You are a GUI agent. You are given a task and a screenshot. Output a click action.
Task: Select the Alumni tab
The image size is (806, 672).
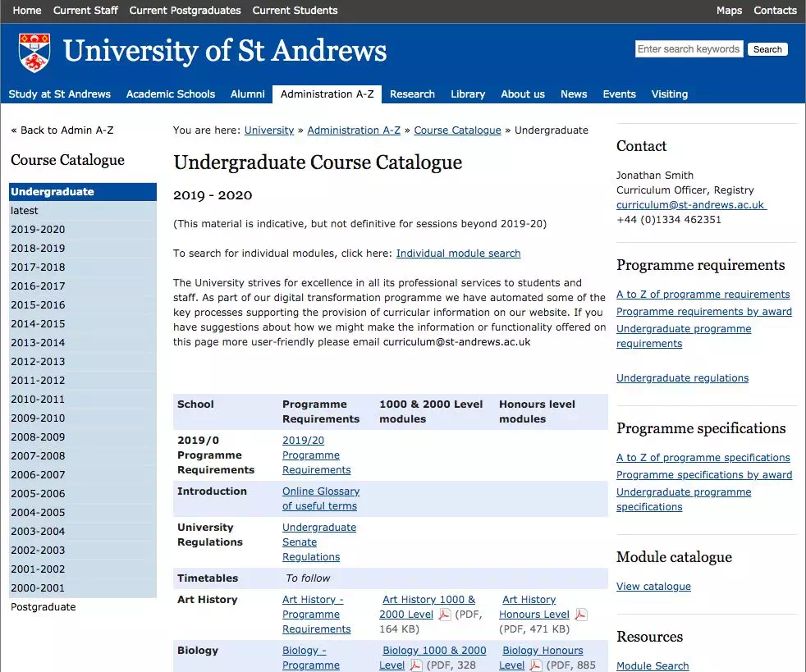[247, 94]
